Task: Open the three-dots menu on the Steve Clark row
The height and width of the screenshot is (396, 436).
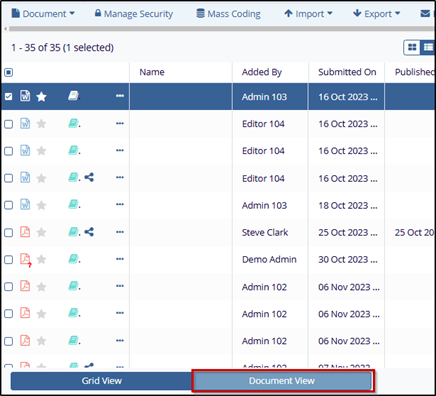Action: (x=120, y=232)
